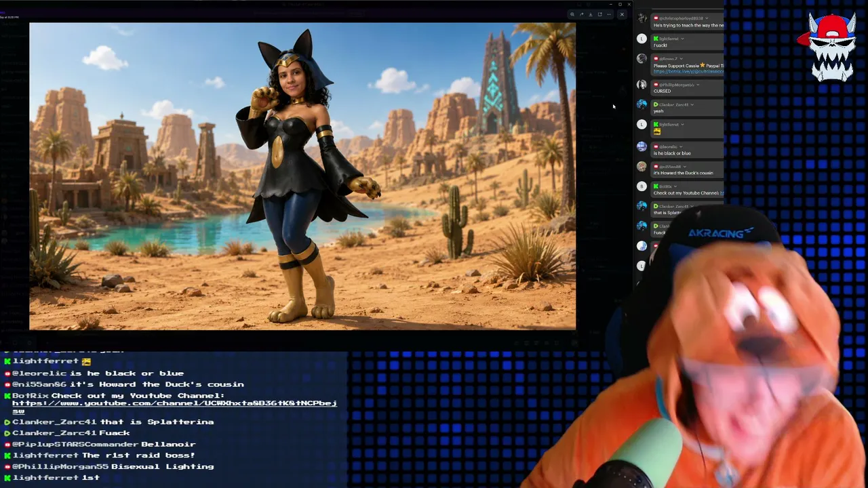Click avatar beside 'Howard the Duck's cousin'
Image resolution: width=868 pixels, height=488 pixels.
[642, 166]
